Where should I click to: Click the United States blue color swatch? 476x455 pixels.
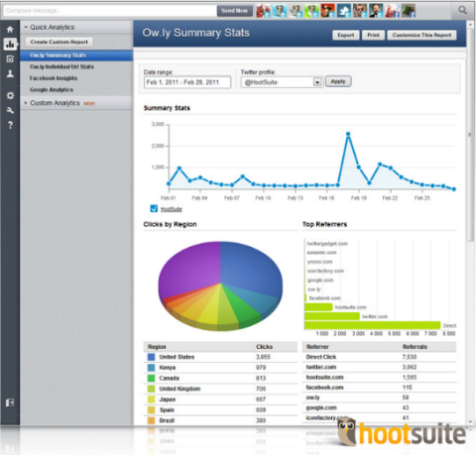coord(151,357)
